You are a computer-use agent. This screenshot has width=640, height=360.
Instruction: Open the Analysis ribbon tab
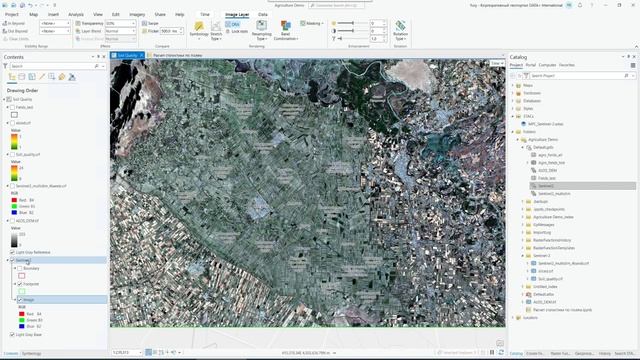[76, 15]
